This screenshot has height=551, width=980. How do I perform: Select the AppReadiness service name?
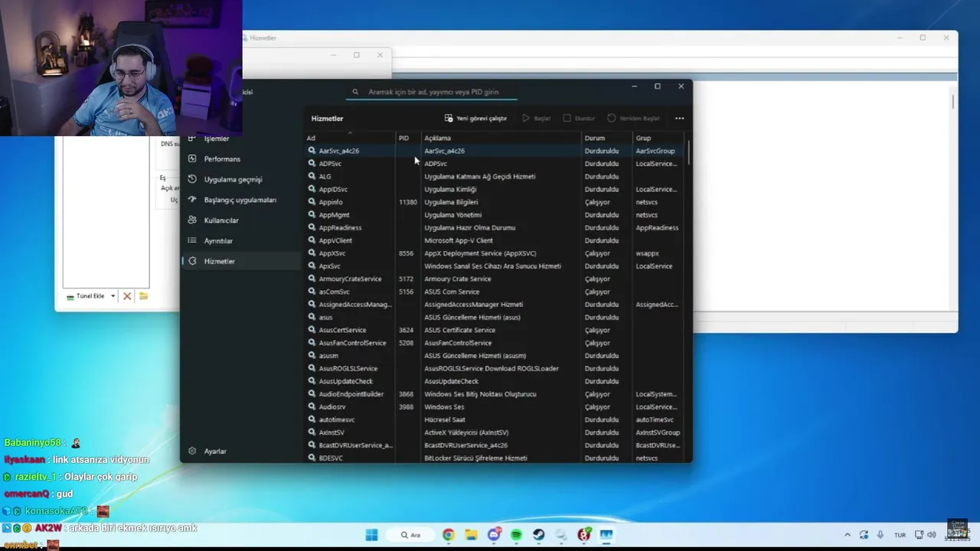tap(340, 228)
